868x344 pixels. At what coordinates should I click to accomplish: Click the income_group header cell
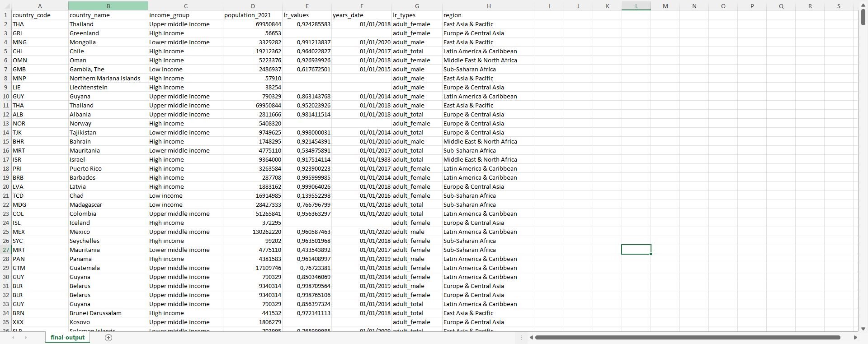pos(185,15)
